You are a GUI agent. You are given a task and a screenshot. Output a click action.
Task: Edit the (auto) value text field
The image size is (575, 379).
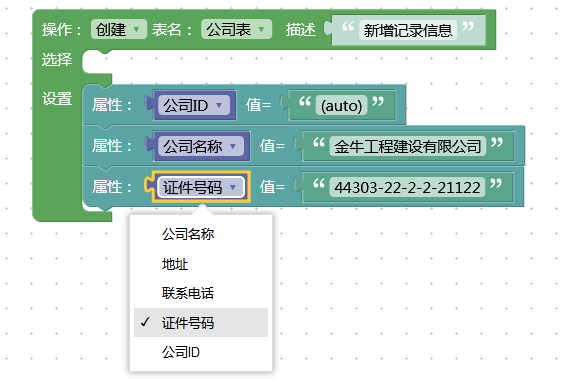(x=341, y=106)
